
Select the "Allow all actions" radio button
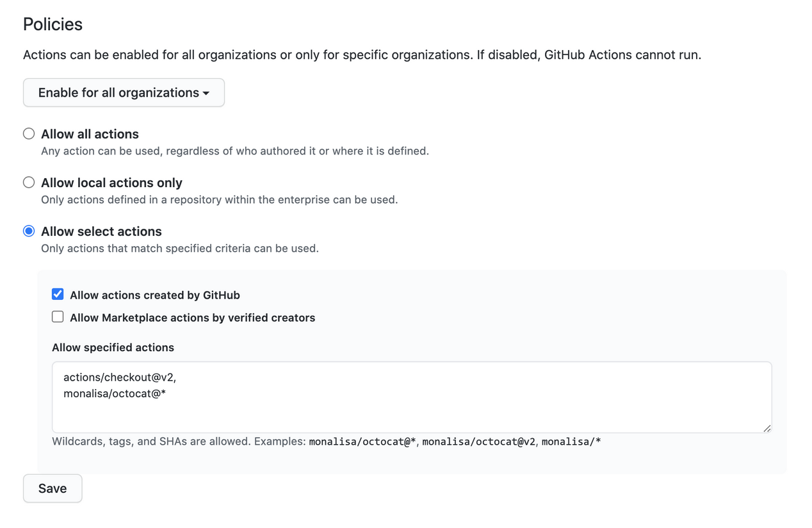click(28, 133)
